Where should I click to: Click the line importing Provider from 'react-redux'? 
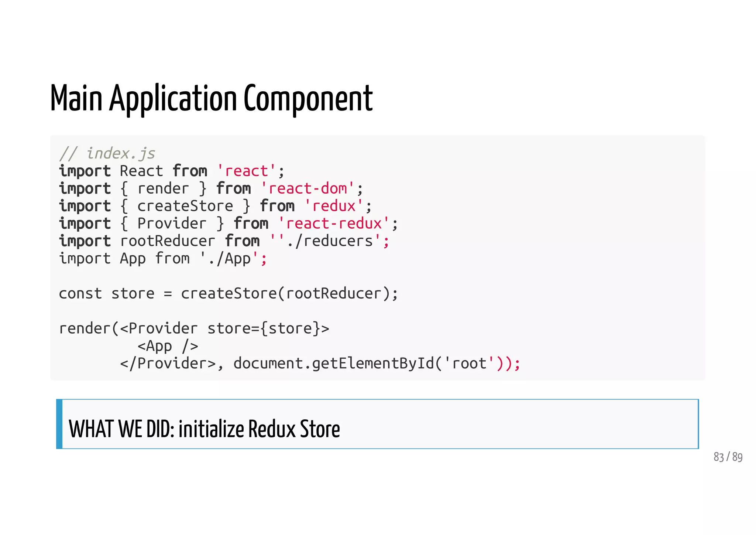point(228,224)
